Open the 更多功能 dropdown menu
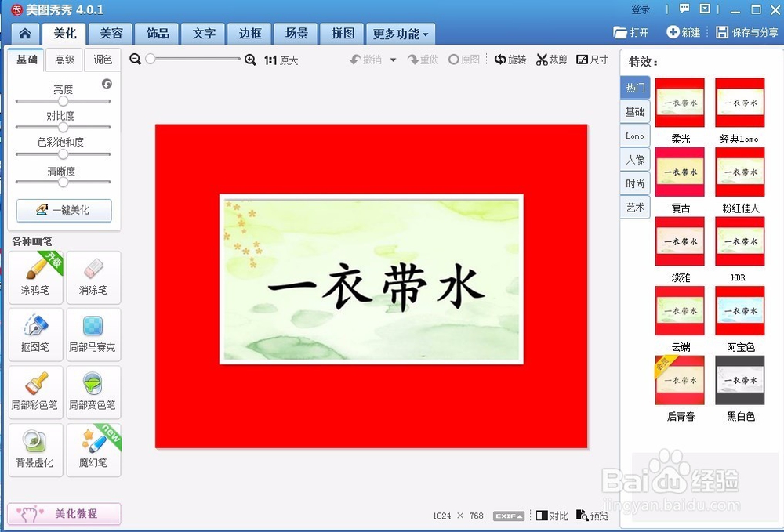Screen dimensions: 784x532 tap(401, 34)
